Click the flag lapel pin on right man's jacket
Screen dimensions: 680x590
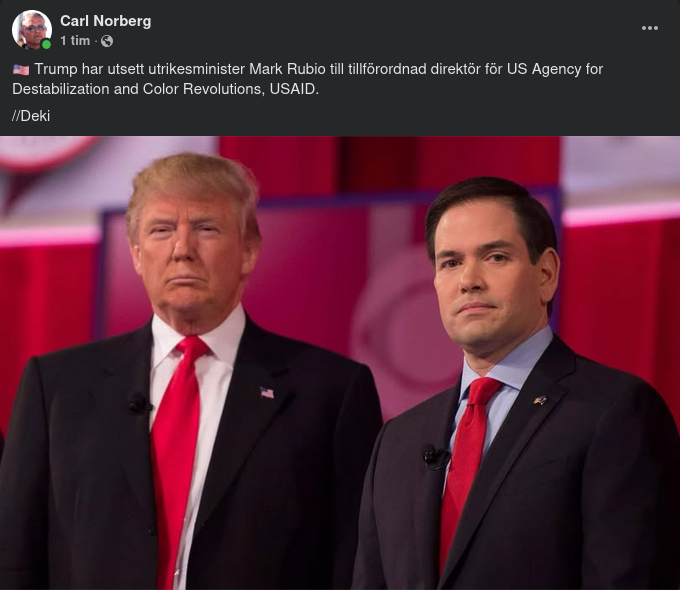[540, 400]
